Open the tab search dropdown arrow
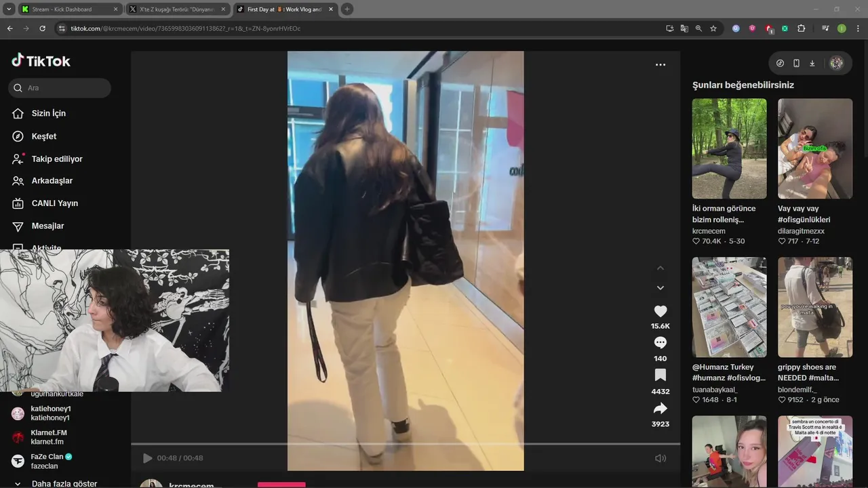This screenshot has width=868, height=488. click(9, 9)
